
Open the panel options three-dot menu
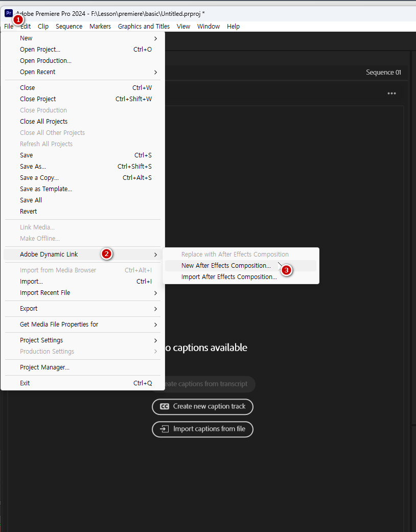(x=391, y=94)
